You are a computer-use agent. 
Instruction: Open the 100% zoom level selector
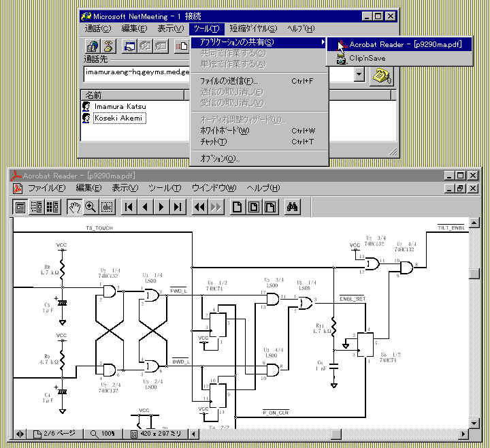click(103, 434)
